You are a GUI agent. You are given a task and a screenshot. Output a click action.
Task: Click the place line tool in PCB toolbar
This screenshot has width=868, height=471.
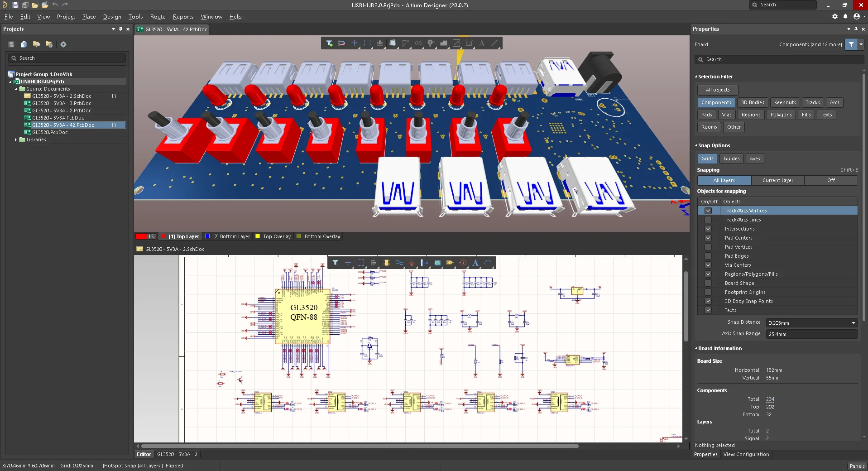coord(494,43)
